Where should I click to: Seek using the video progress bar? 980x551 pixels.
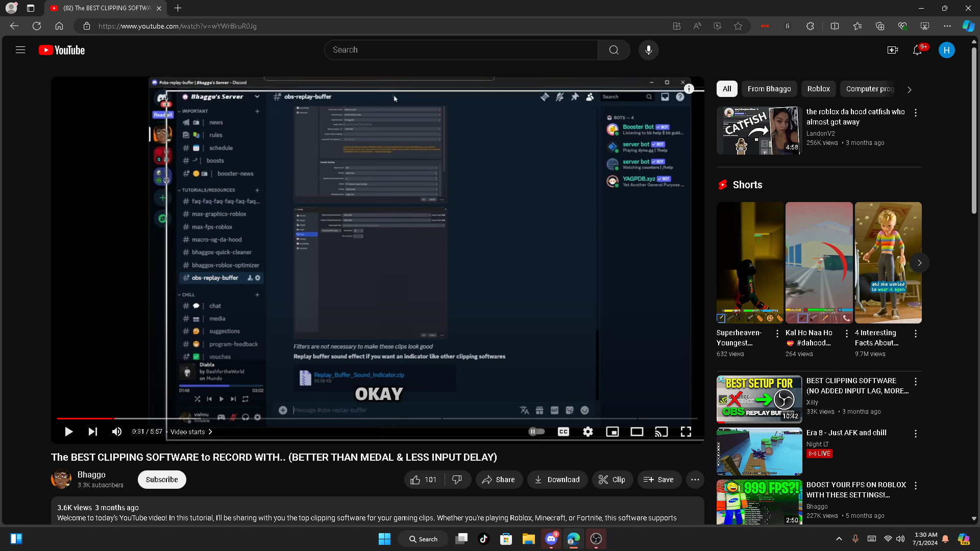(x=378, y=418)
